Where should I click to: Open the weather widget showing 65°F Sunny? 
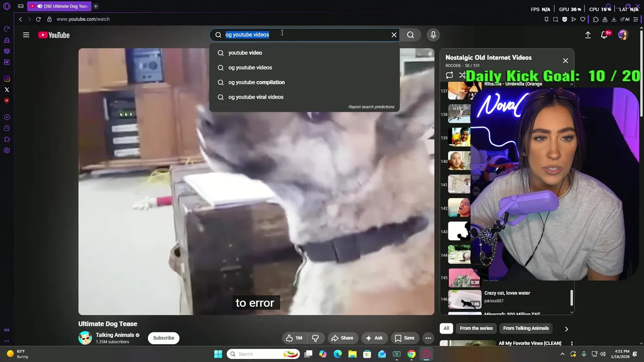(17, 354)
